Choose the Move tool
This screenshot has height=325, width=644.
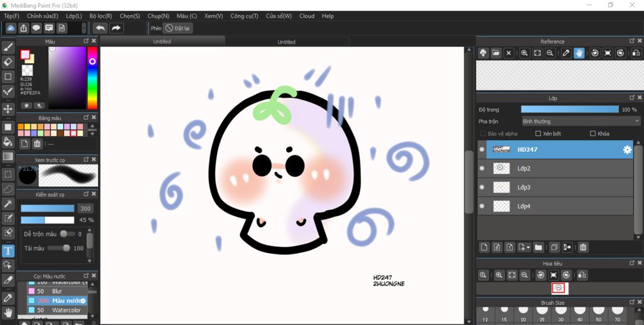pos(8,109)
